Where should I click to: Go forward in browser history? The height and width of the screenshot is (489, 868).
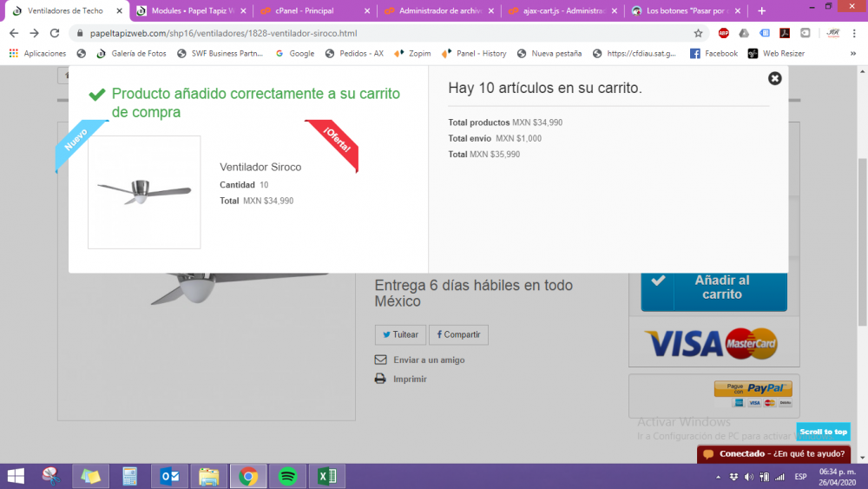pos(35,33)
